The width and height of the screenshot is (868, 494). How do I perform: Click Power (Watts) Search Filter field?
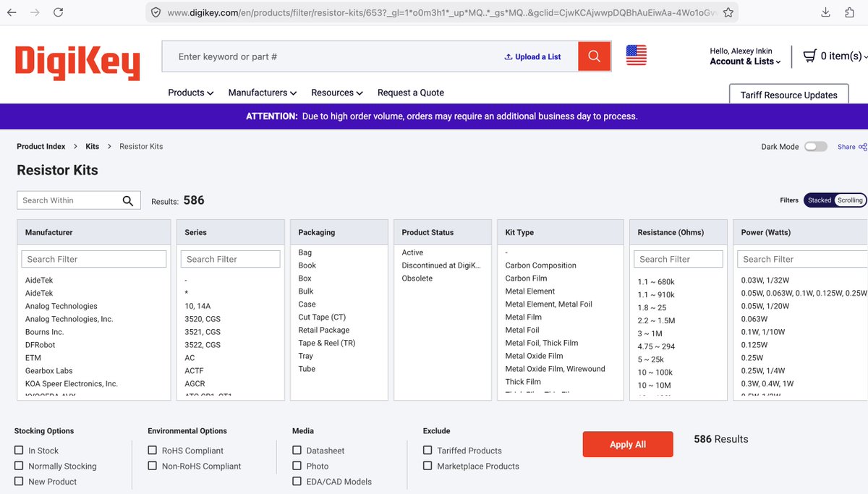[x=802, y=259]
